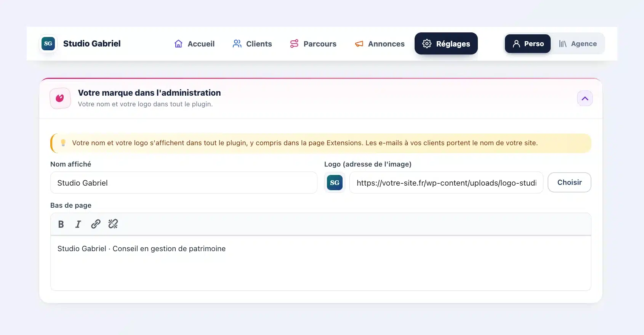The width and height of the screenshot is (644, 335).
Task: Focus the logo image URL field
Action: 446,183
